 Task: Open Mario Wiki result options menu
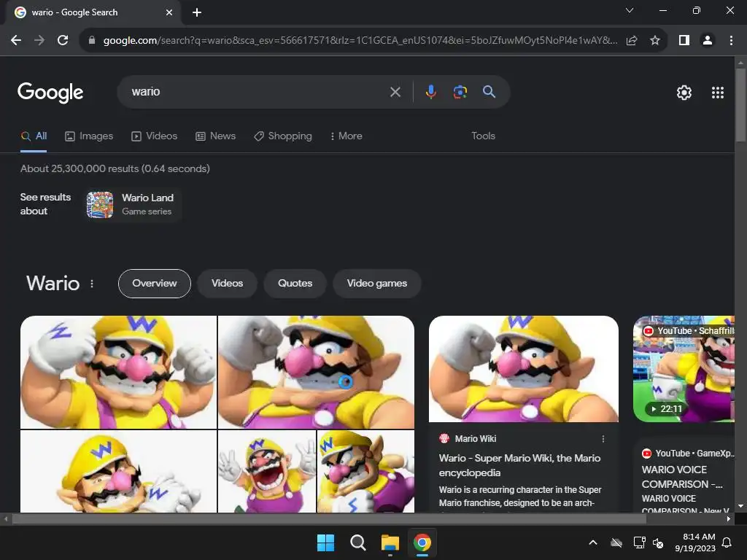603,439
